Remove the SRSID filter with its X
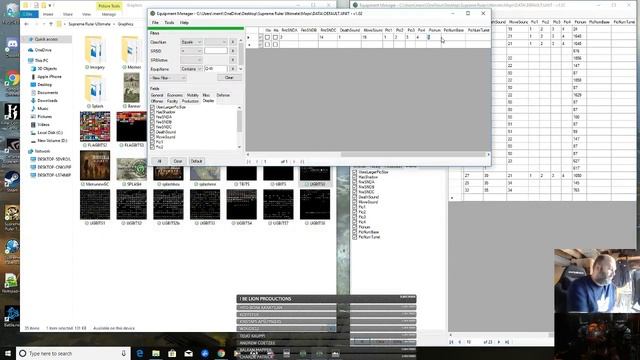This screenshot has width=640, height=360. tap(233, 51)
